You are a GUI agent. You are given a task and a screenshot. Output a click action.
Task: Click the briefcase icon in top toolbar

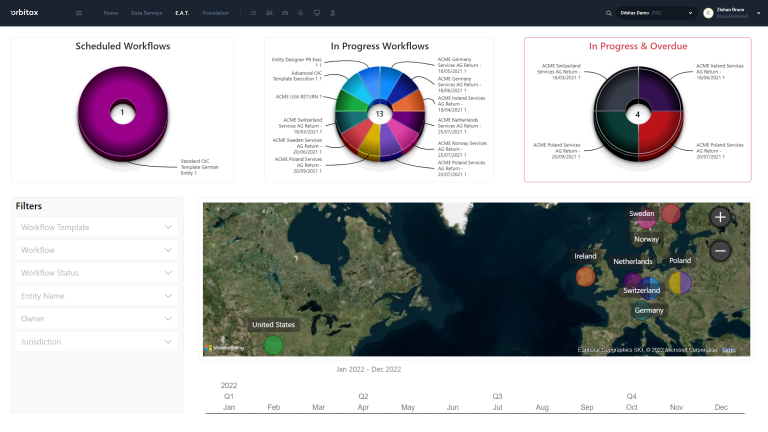click(285, 13)
